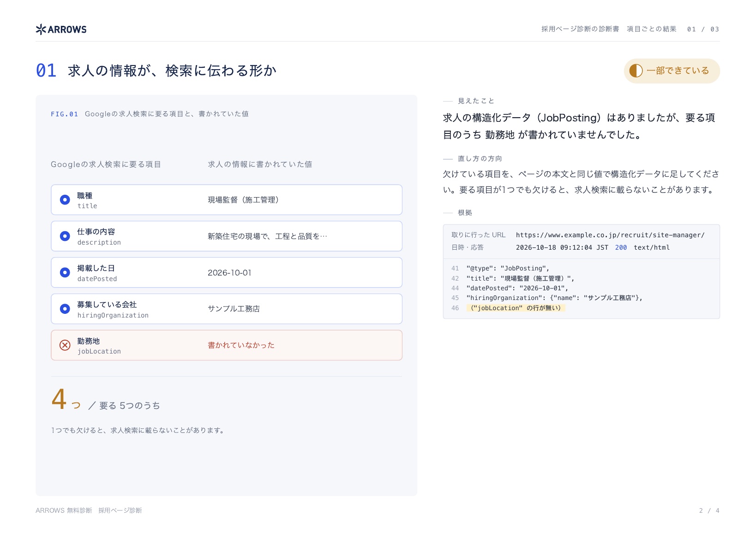Click the 項目ごとの結果 header text
This screenshot has width=756, height=534.
[x=652, y=29]
